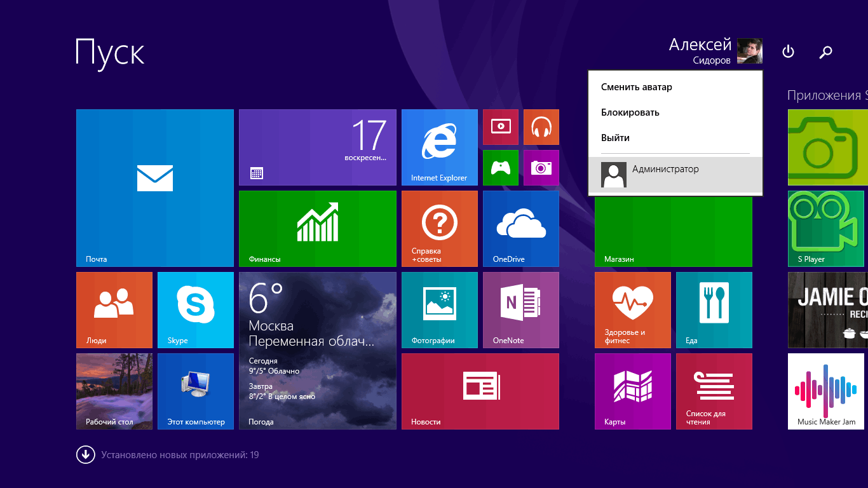The width and height of the screenshot is (868, 488).
Task: Open the Справка+советы tile
Action: 440,229
